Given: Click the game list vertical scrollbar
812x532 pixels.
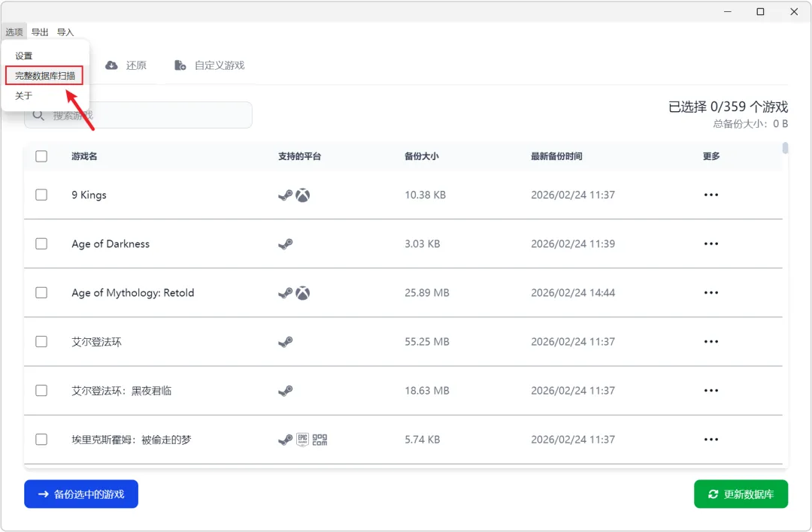Looking at the screenshot, I should 785,149.
